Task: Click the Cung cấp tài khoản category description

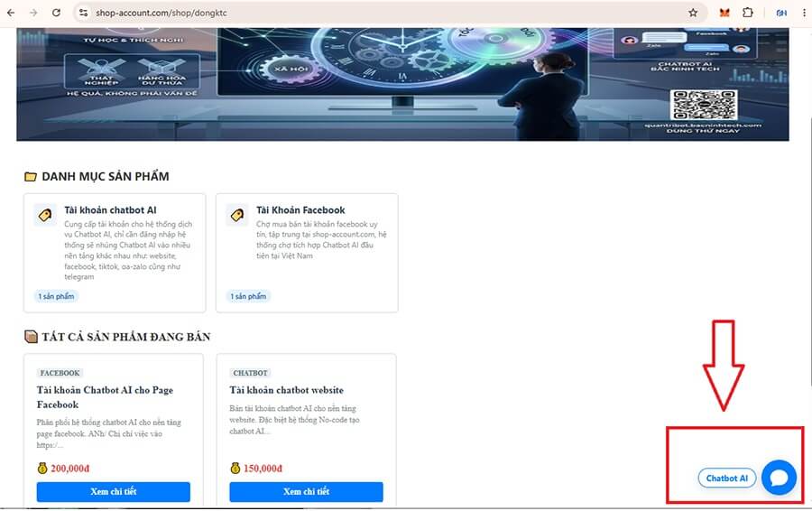Action: pos(128,250)
